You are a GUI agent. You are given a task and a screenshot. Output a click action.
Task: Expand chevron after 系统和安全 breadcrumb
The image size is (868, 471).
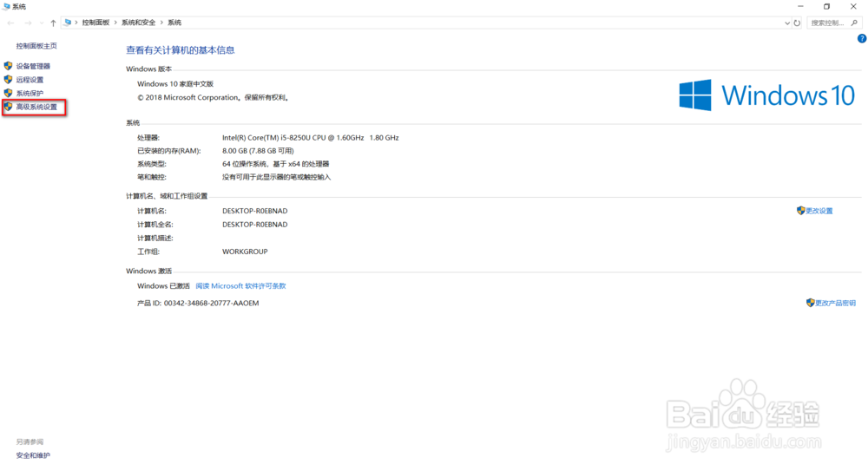pyautogui.click(x=161, y=23)
